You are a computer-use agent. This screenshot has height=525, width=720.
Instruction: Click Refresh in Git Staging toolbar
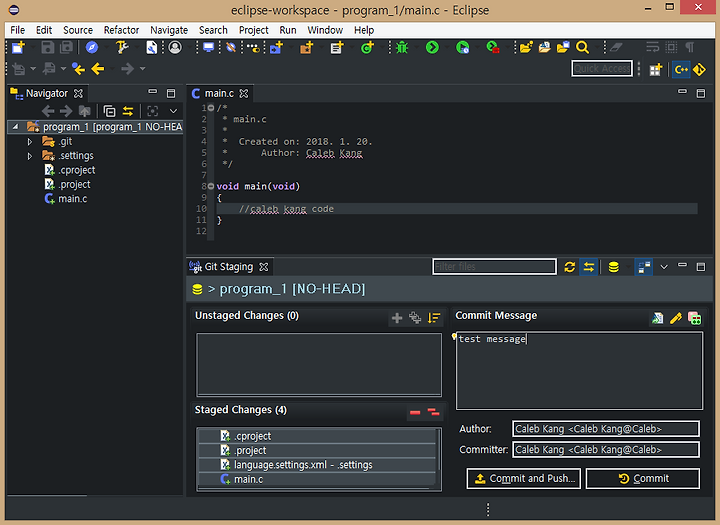[x=569, y=266]
